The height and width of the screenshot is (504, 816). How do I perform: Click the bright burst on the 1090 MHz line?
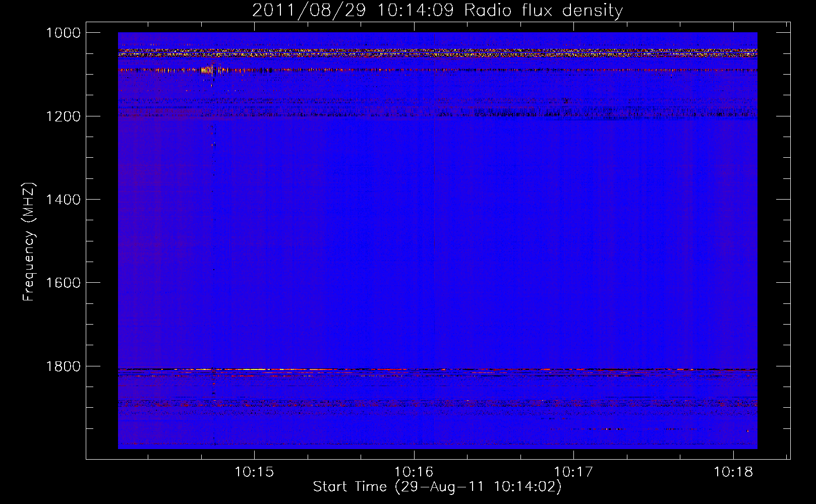[211, 70]
